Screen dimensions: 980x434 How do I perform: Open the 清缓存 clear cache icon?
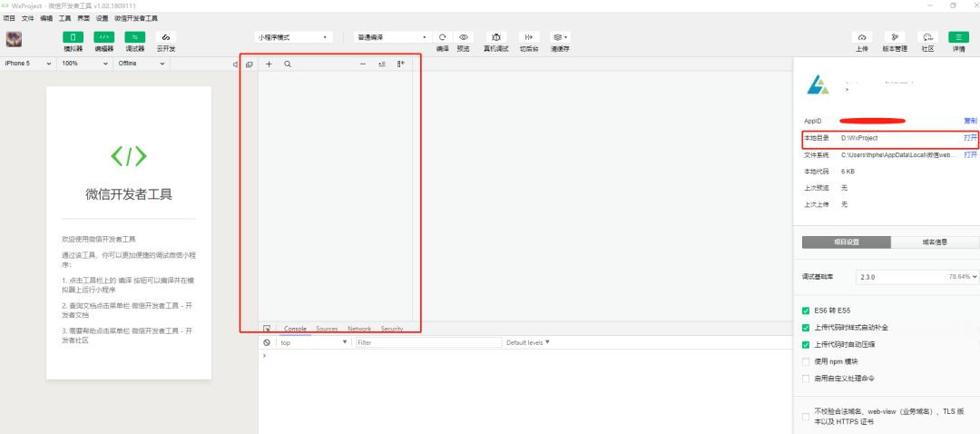(x=560, y=37)
